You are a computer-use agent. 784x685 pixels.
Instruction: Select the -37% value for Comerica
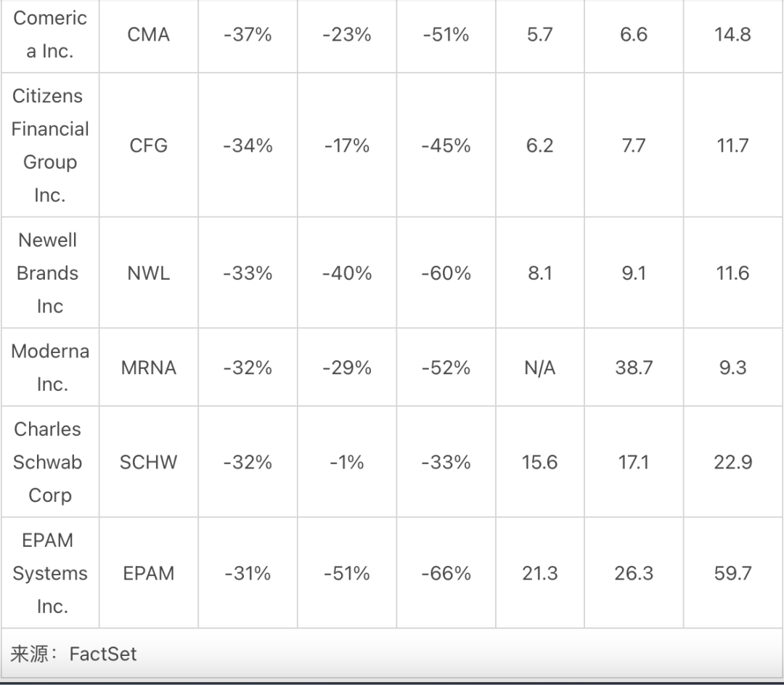point(248,35)
